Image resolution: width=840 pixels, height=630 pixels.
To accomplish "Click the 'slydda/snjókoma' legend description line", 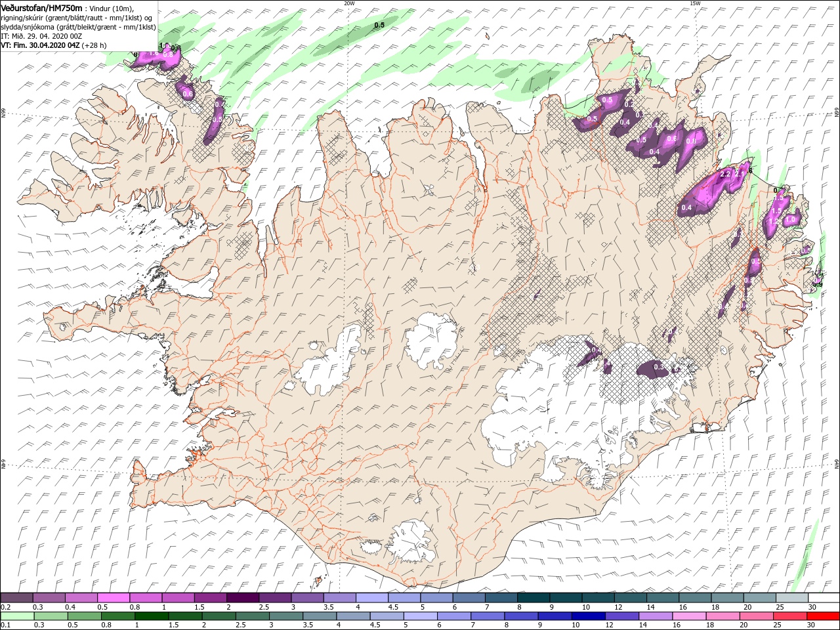I will [78, 27].
